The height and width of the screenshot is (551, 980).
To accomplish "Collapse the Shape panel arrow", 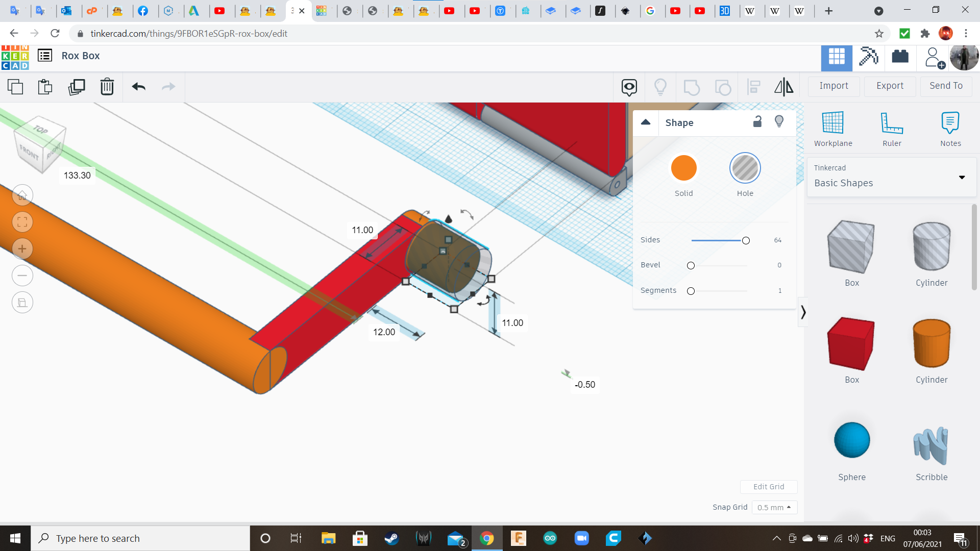I will [646, 122].
